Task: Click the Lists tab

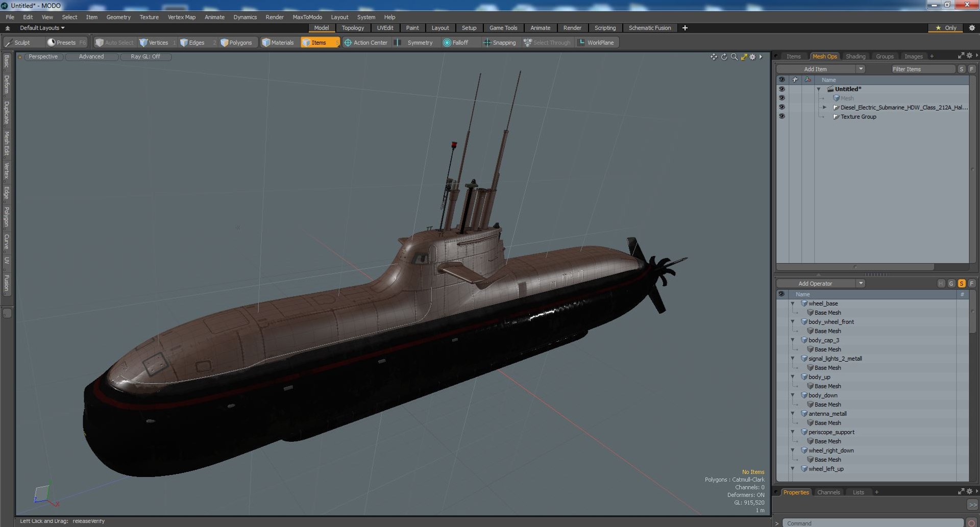Action: 859,492
